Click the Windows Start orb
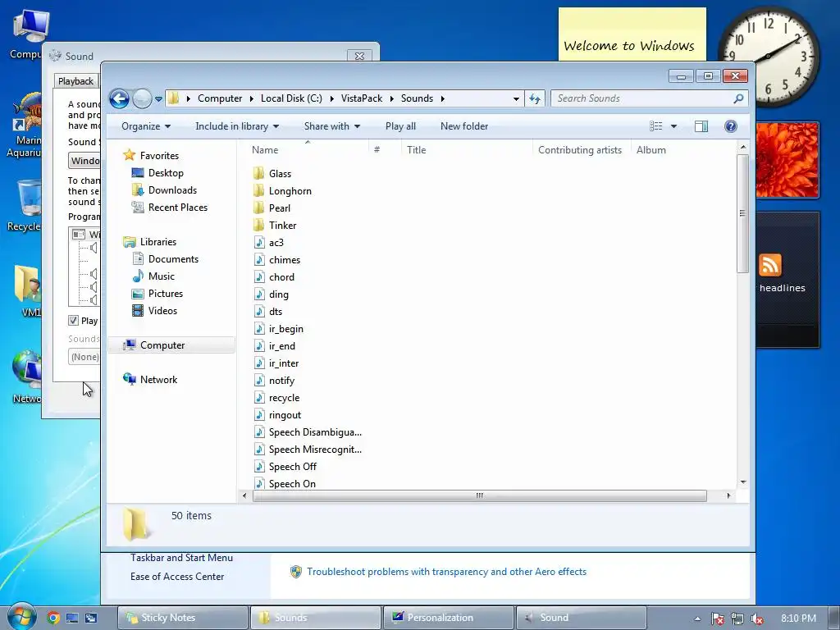The height and width of the screenshot is (630, 840). click(x=21, y=617)
